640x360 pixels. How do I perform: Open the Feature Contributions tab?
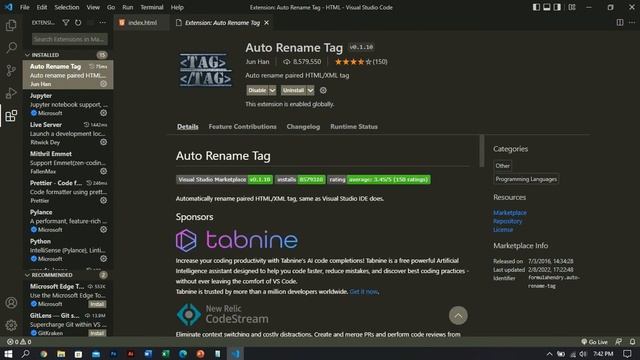(x=242, y=127)
